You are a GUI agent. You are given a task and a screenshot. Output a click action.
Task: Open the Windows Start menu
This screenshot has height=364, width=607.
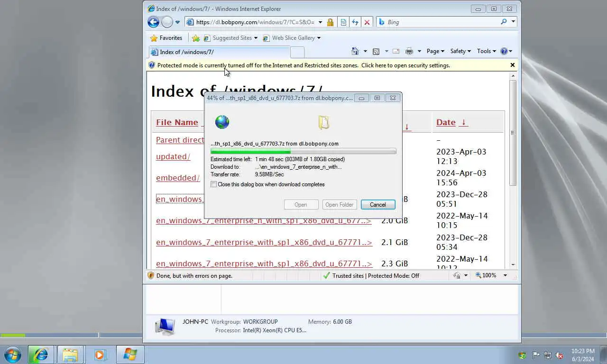tap(12, 355)
